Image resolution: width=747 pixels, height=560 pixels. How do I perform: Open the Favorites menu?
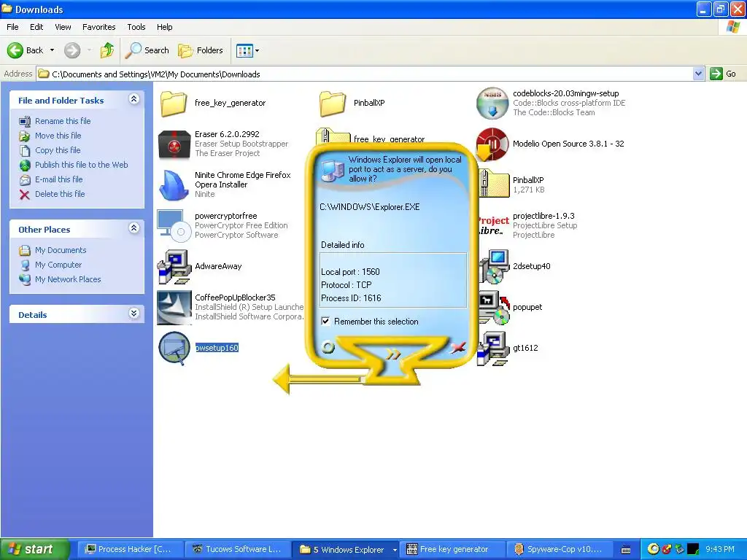point(98,27)
